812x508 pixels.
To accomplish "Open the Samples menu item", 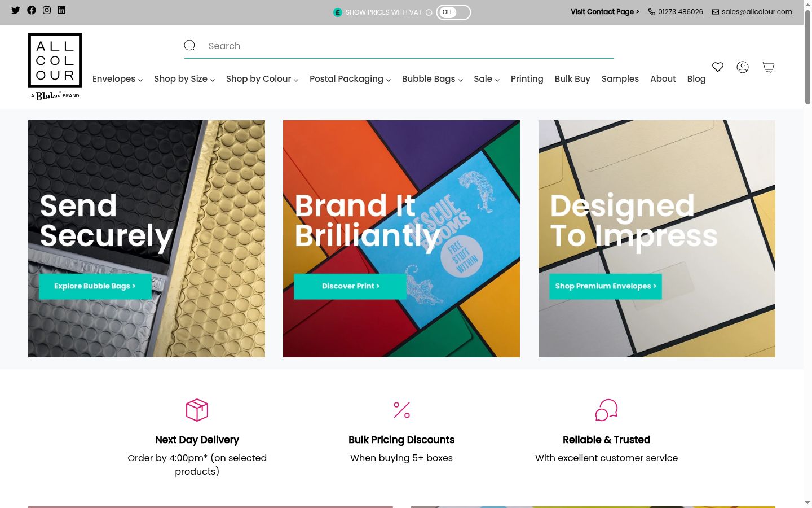I will coord(620,79).
